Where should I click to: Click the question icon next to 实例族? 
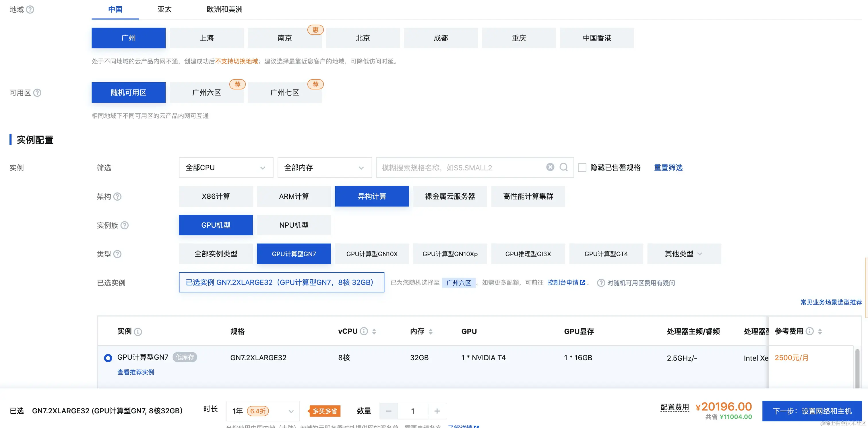[x=125, y=225]
